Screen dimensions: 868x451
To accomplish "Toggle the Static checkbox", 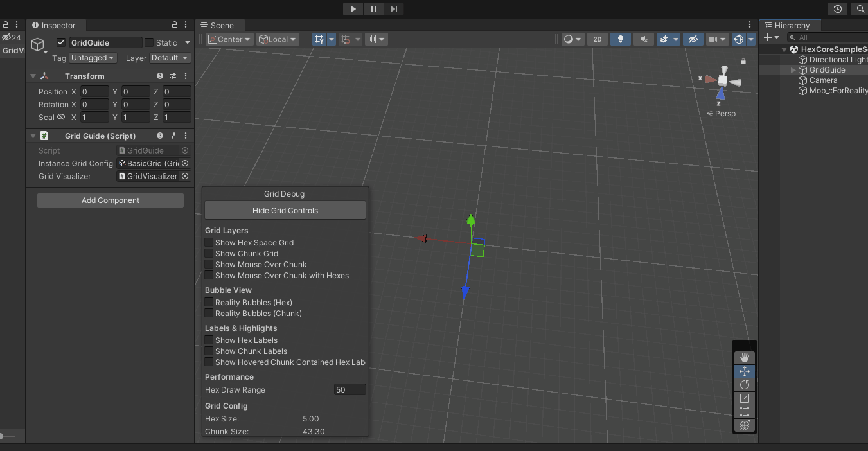I will point(149,43).
